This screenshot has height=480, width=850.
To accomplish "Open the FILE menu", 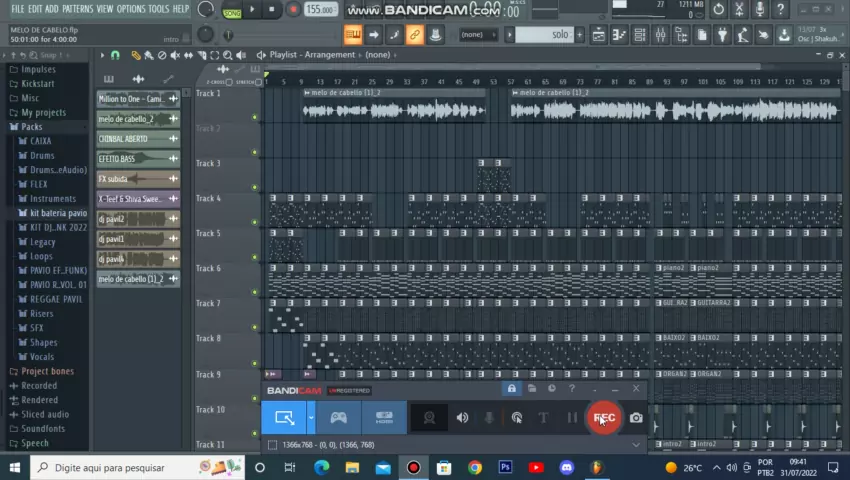I will pos(17,9).
